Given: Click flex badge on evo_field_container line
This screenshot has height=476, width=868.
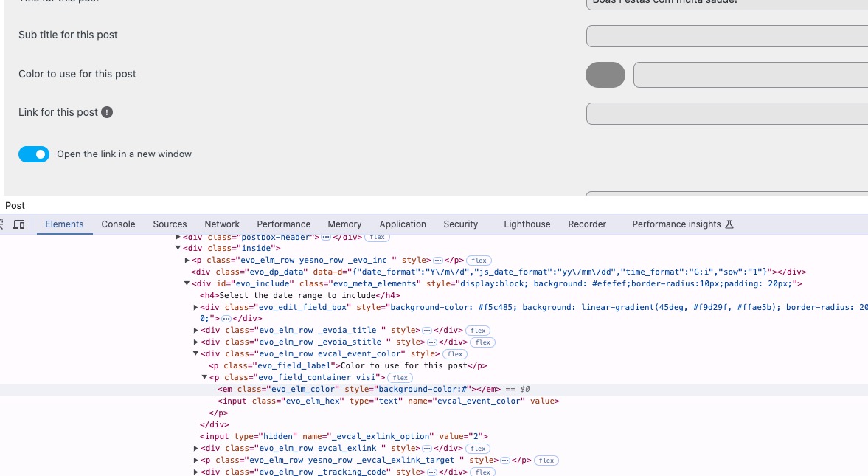Looking at the screenshot, I should (x=400, y=378).
